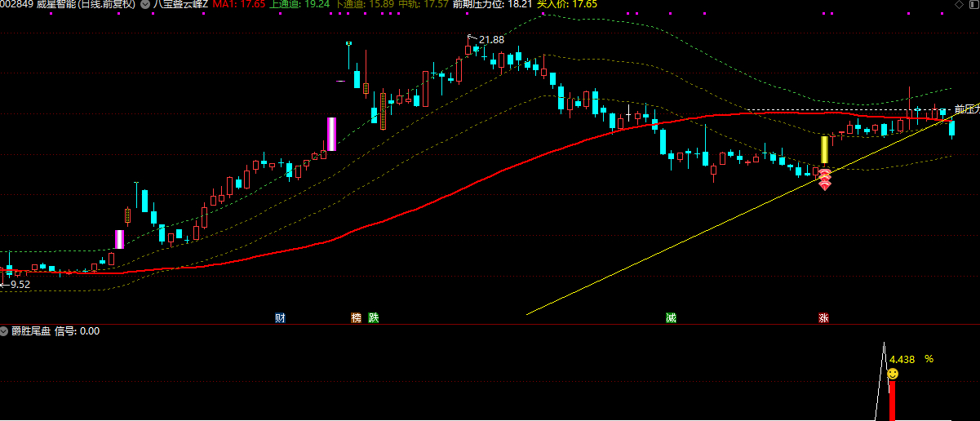The width and height of the screenshot is (980, 421).
Task: Click the red 涨 event marker icon
Action: [824, 317]
